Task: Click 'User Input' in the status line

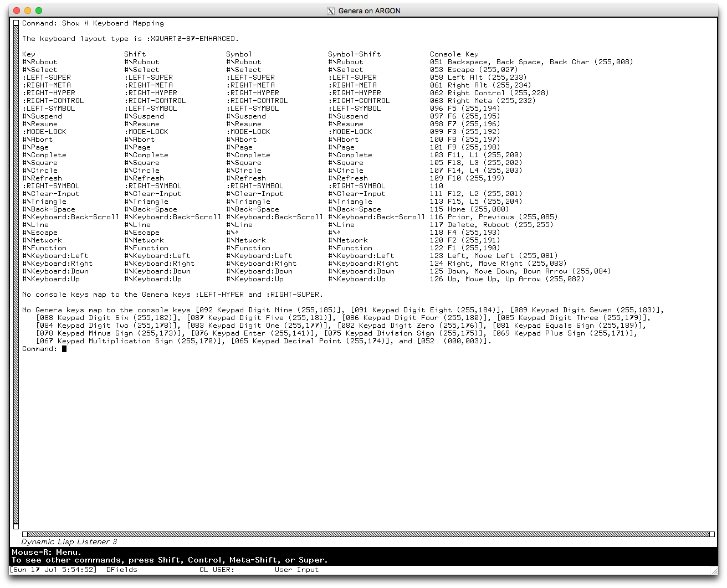Action: [x=296, y=570]
